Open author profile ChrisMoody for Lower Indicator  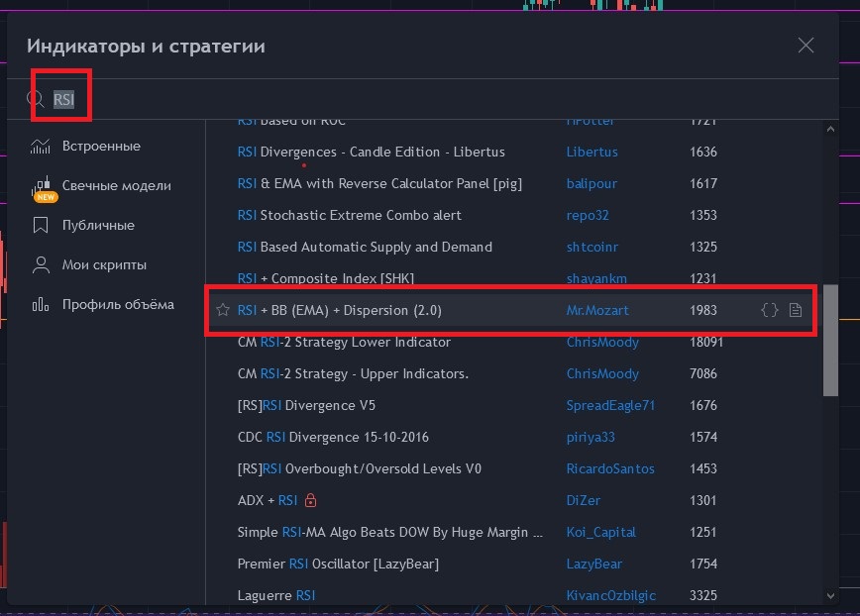pos(602,343)
